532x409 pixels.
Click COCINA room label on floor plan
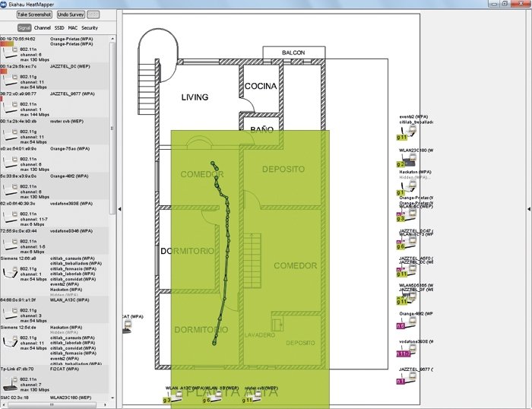(x=261, y=86)
